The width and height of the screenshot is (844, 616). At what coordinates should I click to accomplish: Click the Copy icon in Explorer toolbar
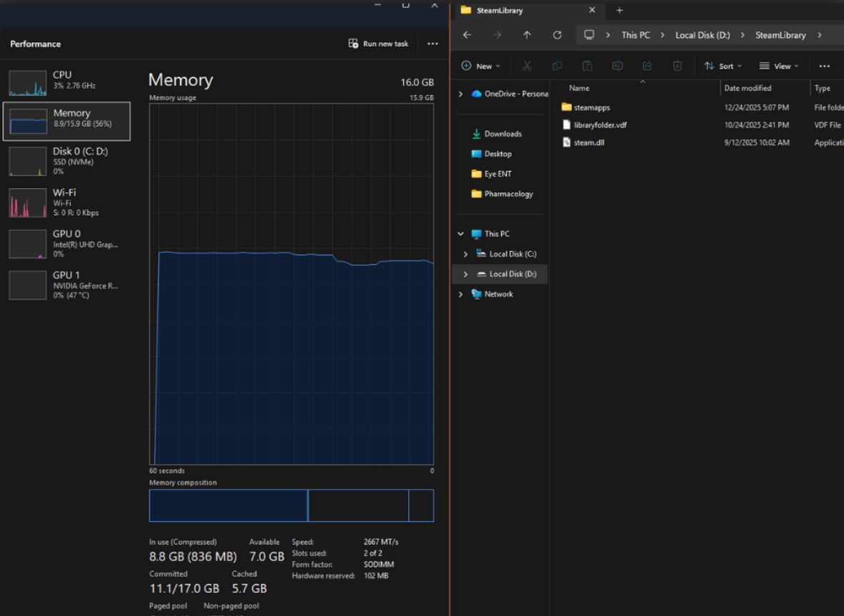pos(557,66)
